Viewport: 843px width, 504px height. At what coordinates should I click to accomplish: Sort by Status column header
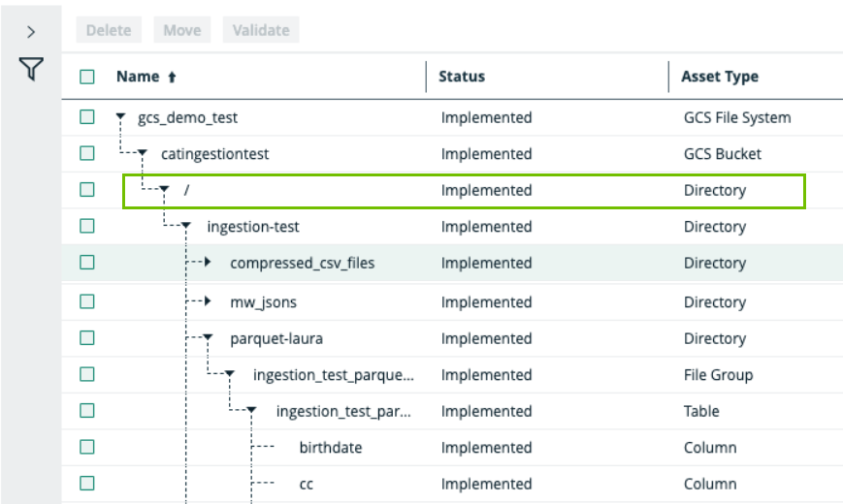462,77
